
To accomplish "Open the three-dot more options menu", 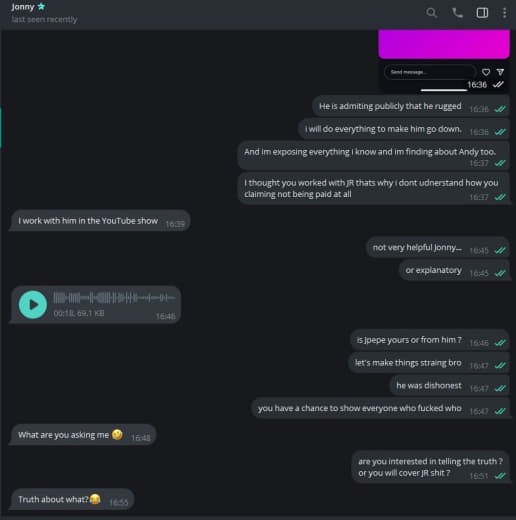I will 504,13.
